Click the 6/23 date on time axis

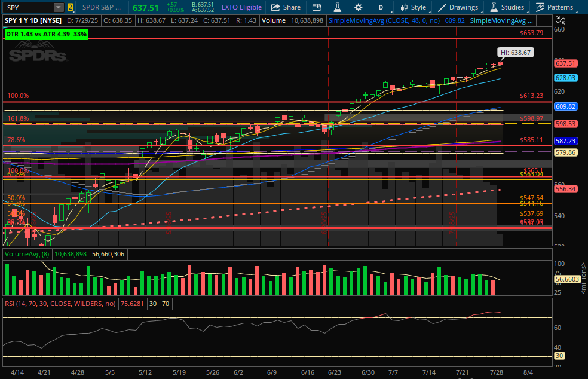[335, 372]
